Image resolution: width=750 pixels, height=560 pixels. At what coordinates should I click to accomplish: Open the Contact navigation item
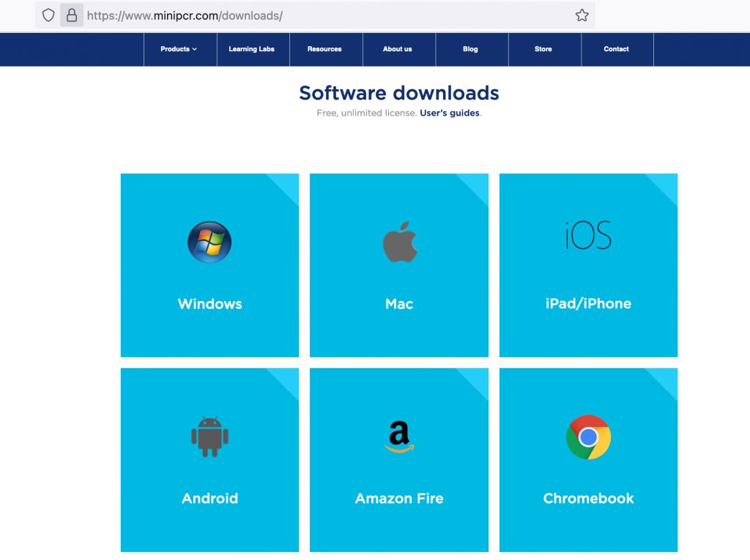point(616,49)
